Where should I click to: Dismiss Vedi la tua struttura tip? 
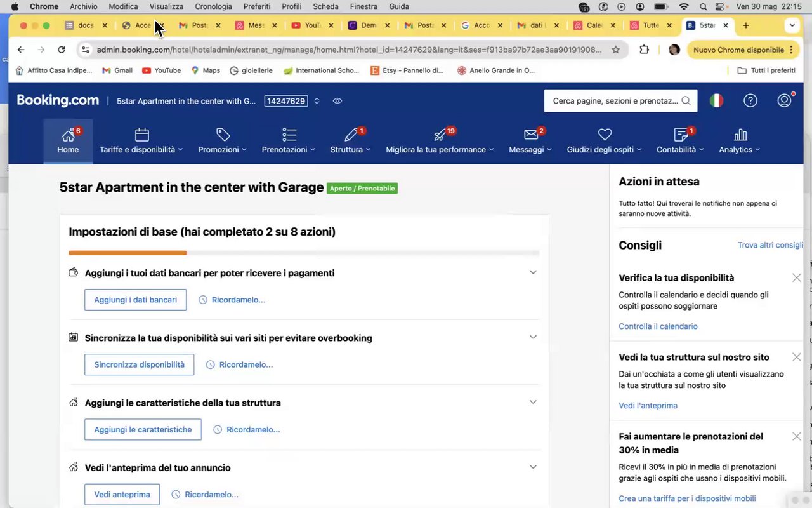[796, 357]
